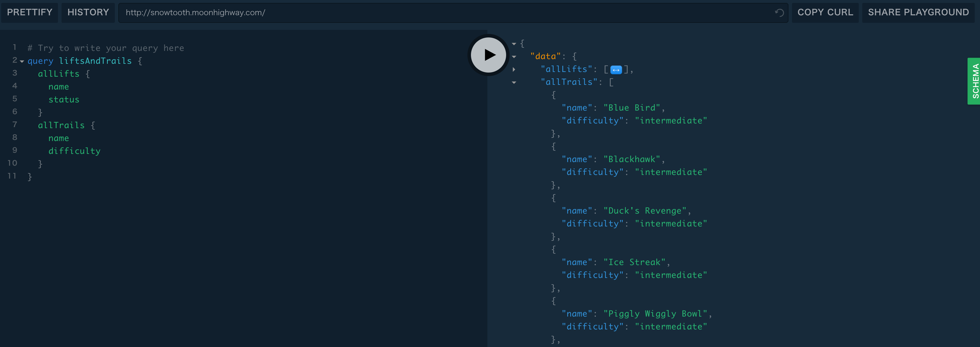Click the difficulty field in query editor

coord(74,151)
